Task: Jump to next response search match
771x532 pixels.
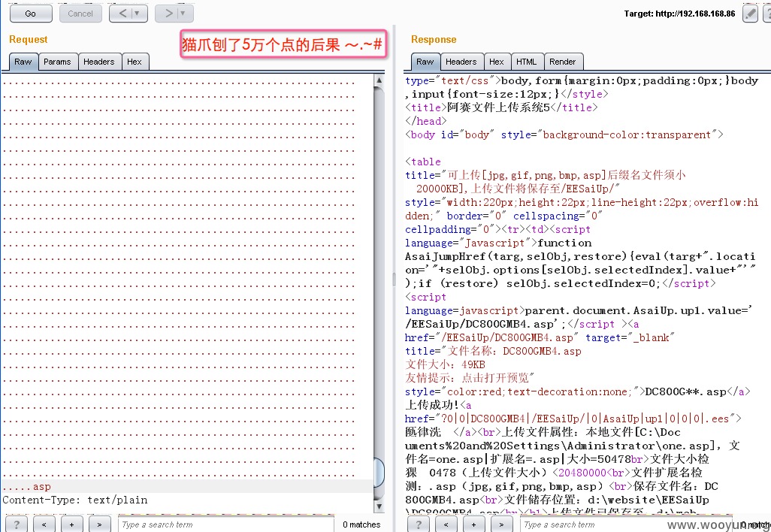Action: [501, 524]
